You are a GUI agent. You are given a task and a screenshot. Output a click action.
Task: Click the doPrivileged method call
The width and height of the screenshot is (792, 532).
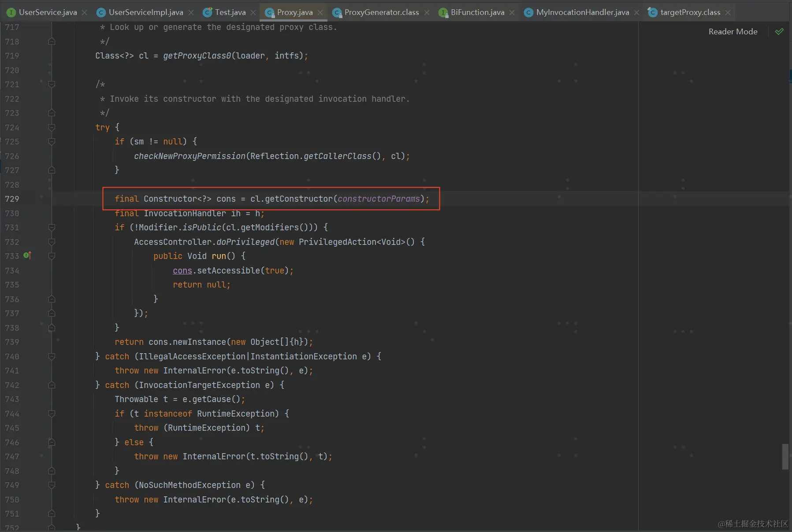pos(245,242)
